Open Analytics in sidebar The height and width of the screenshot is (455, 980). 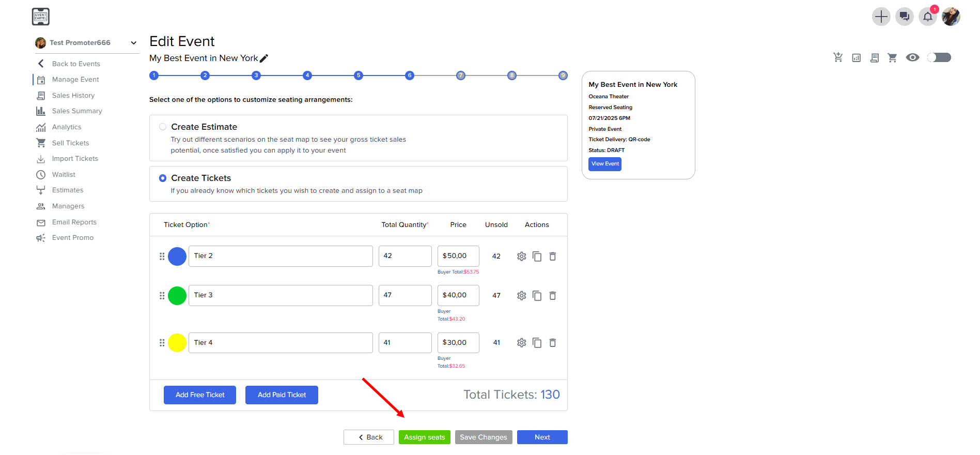(67, 127)
